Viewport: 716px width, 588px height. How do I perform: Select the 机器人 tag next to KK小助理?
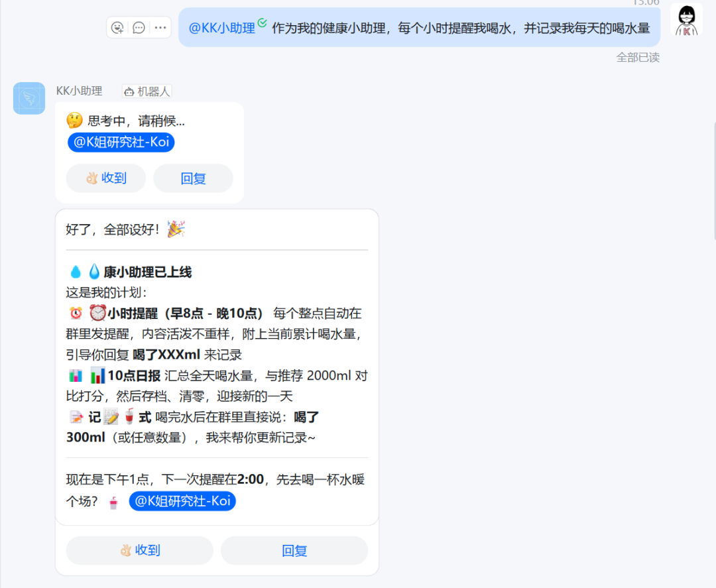click(146, 91)
